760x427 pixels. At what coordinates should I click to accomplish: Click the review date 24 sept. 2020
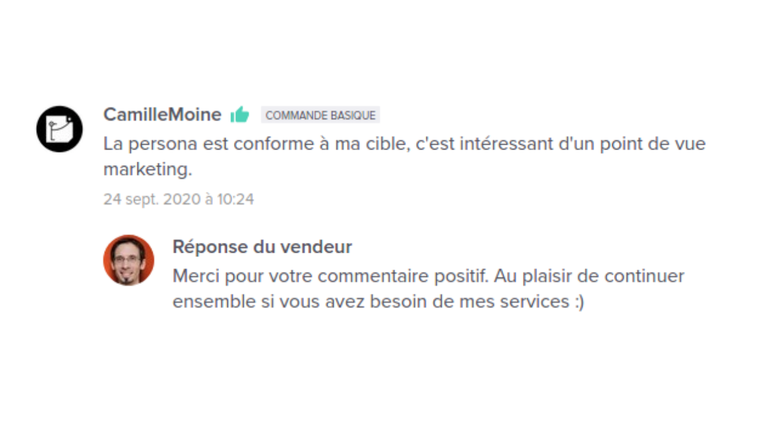point(152,199)
